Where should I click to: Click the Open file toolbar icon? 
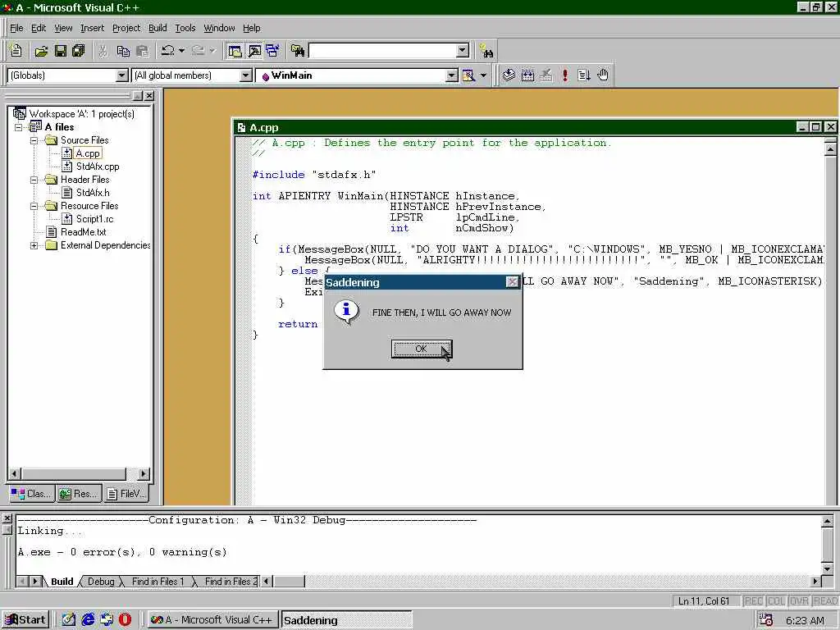point(41,51)
